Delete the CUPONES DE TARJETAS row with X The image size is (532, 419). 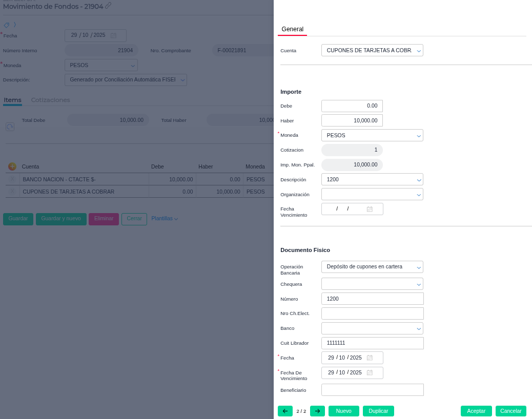pos(12,192)
